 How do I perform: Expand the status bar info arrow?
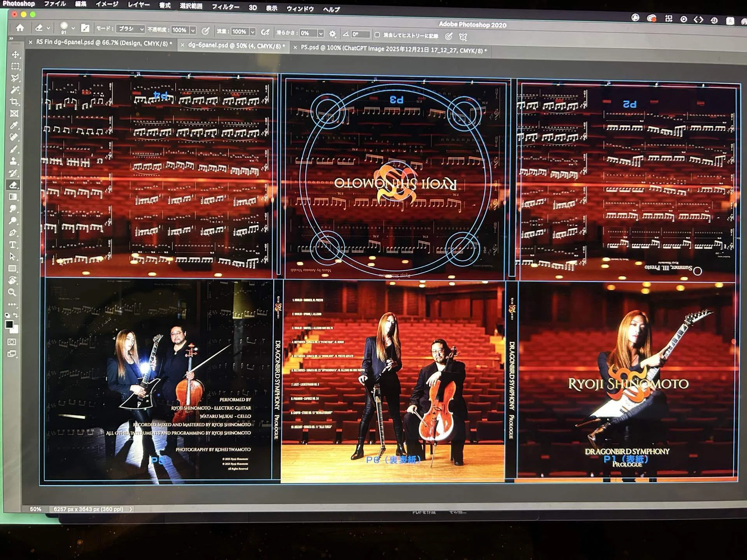tap(131, 509)
